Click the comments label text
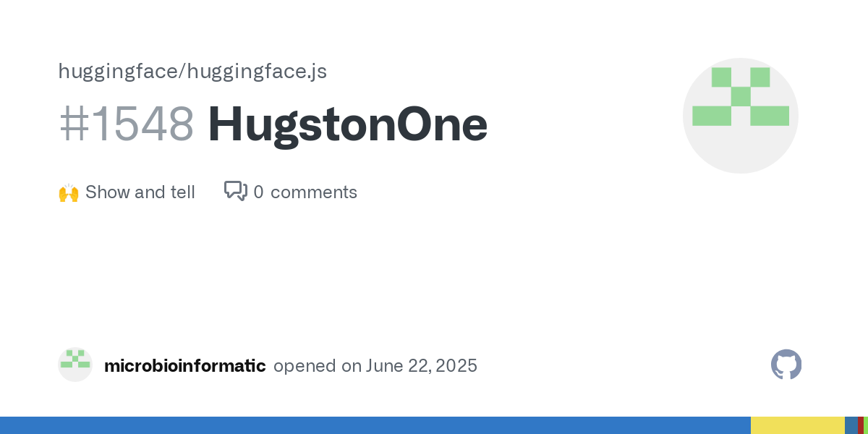Image resolution: width=868 pixels, height=434 pixels. tap(314, 192)
